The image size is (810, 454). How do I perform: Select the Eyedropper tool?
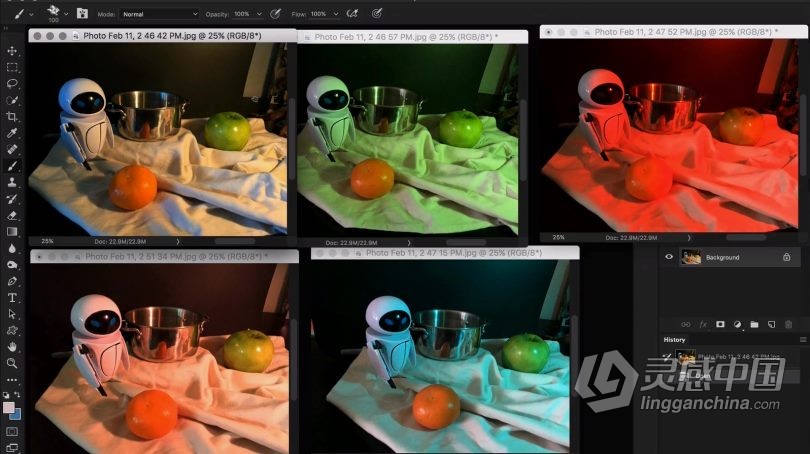(12, 133)
